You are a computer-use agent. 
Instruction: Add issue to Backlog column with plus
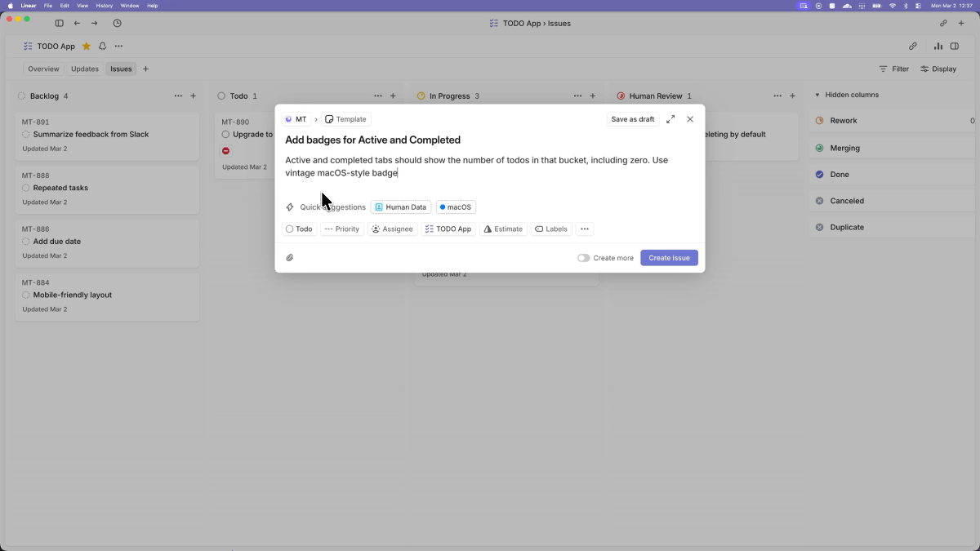tap(194, 96)
